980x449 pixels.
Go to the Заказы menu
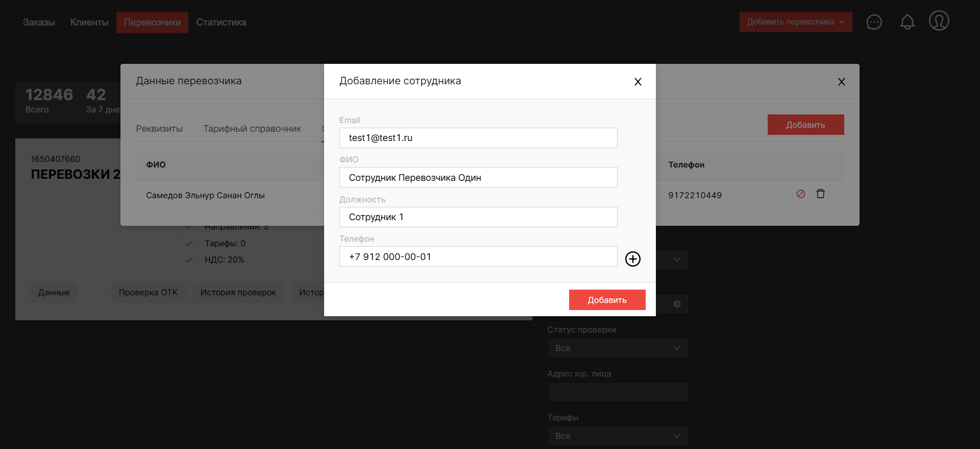[39, 22]
